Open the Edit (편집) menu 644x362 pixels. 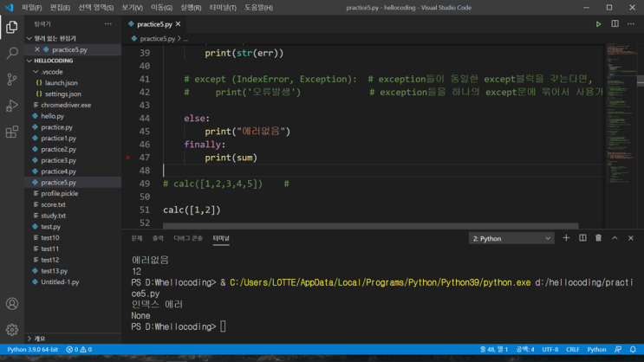[60, 8]
